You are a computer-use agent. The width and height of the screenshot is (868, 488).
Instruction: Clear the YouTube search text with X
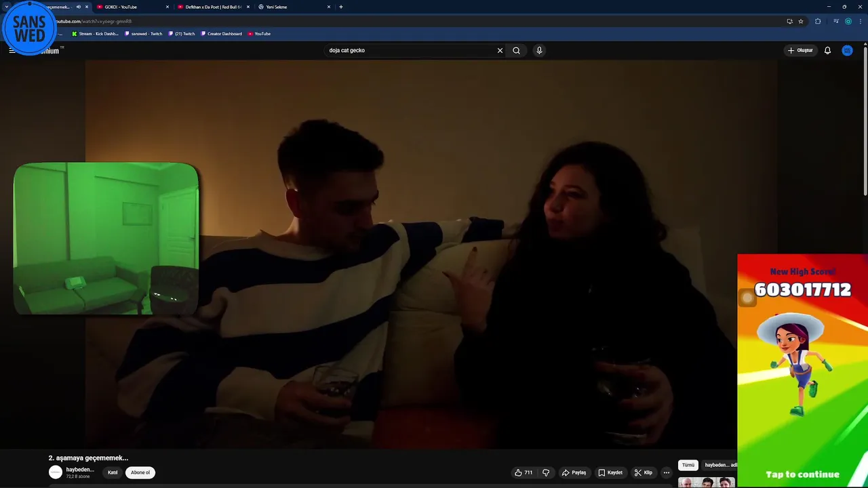click(x=500, y=50)
